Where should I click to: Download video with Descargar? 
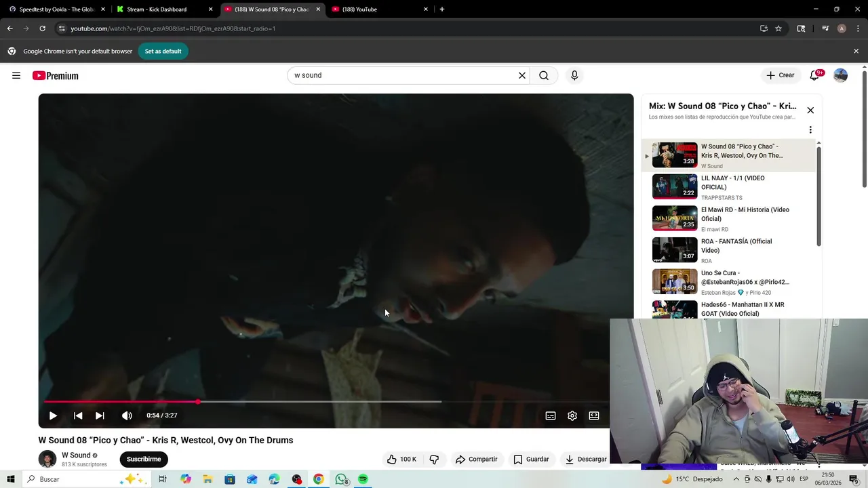tap(586, 459)
